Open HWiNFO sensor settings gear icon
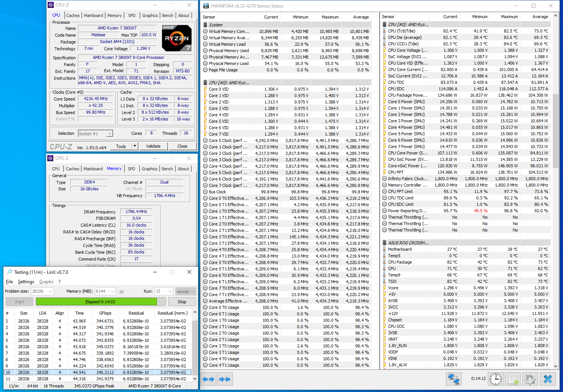The image size is (563, 392). (x=530, y=379)
